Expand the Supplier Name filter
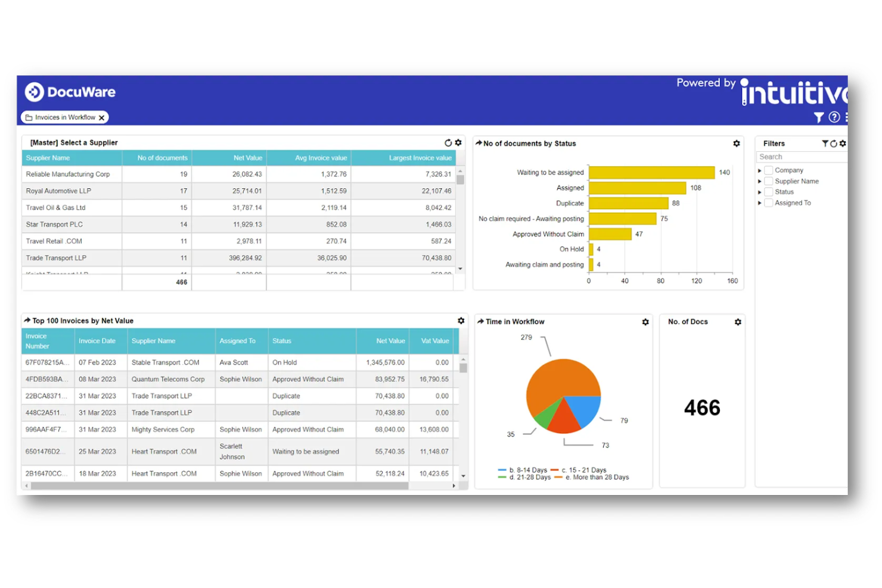The height and width of the screenshot is (588, 882). point(760,181)
